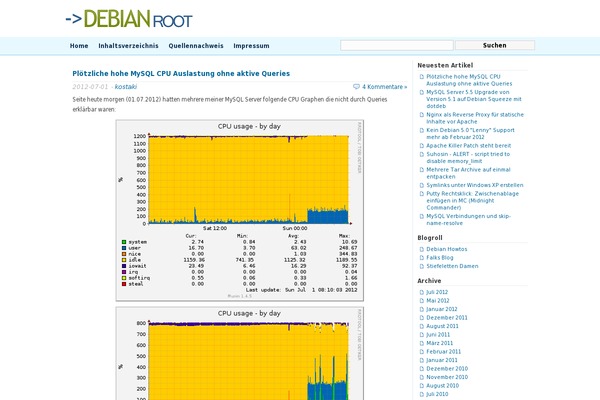Open Putty Rechtsklick Zwischenablage article

pos(473,200)
